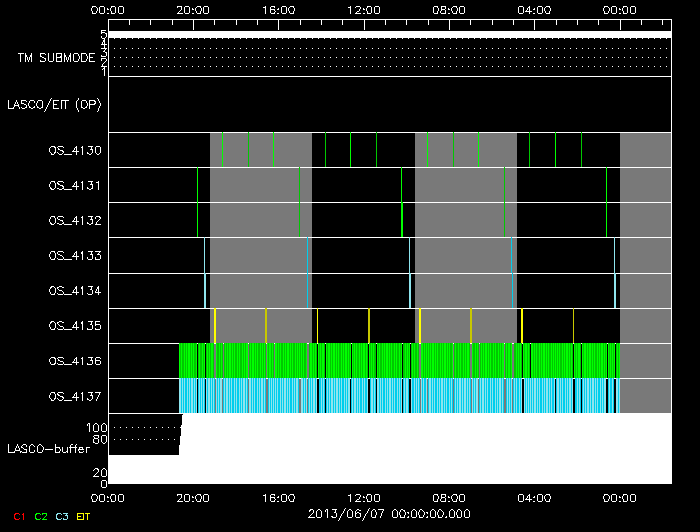700x532 pixels.
Task: Click first green marker in OS_4130 row
Action: (222, 150)
